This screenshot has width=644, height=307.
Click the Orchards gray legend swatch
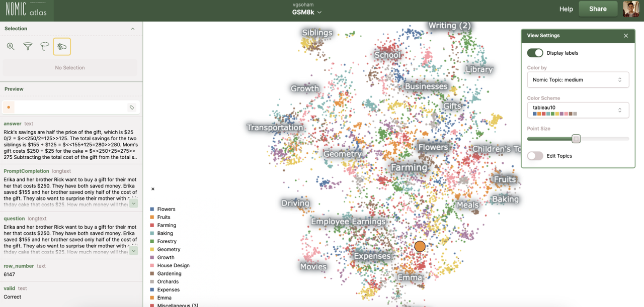tap(152, 281)
